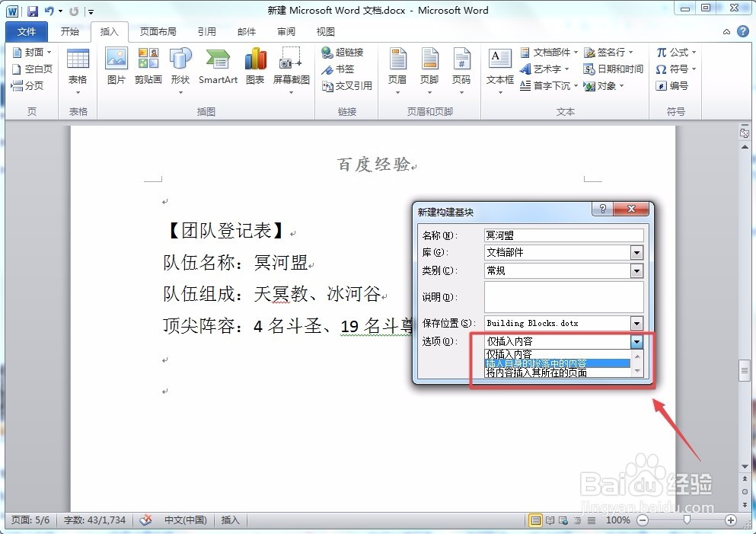Switch to the View (视图) tab
756x534 pixels.
325,32
